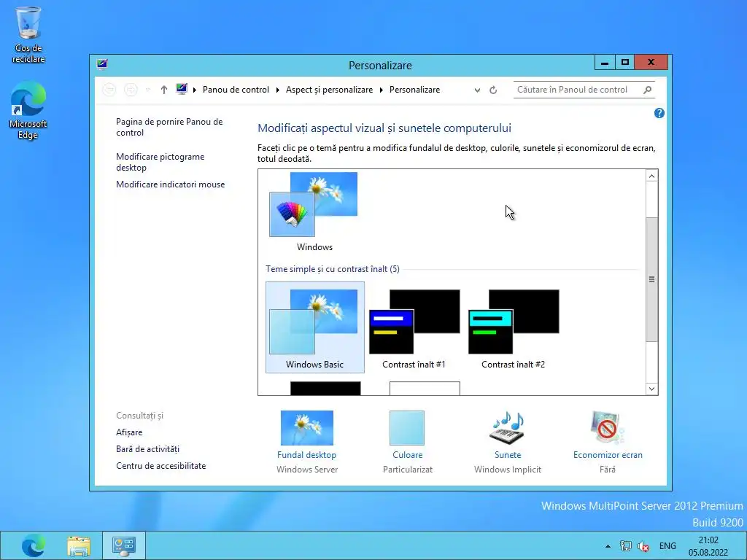Click the Personalizare window title bar icon
The image size is (747, 560).
(x=102, y=64)
